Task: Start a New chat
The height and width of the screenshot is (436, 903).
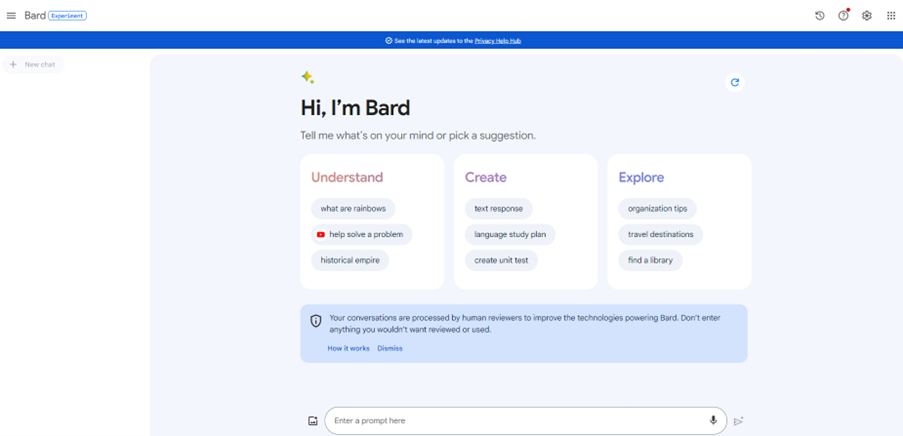Action: pos(33,65)
